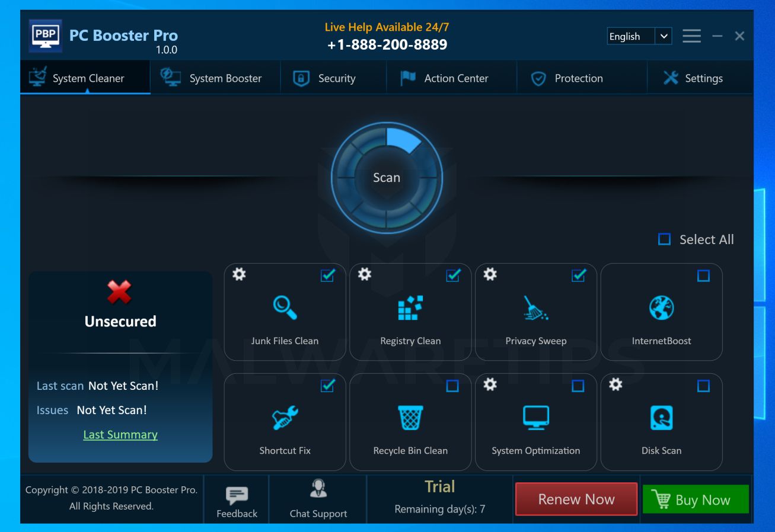Click the Feedback speech bubble icon
775x532 pixels.
coord(237,496)
